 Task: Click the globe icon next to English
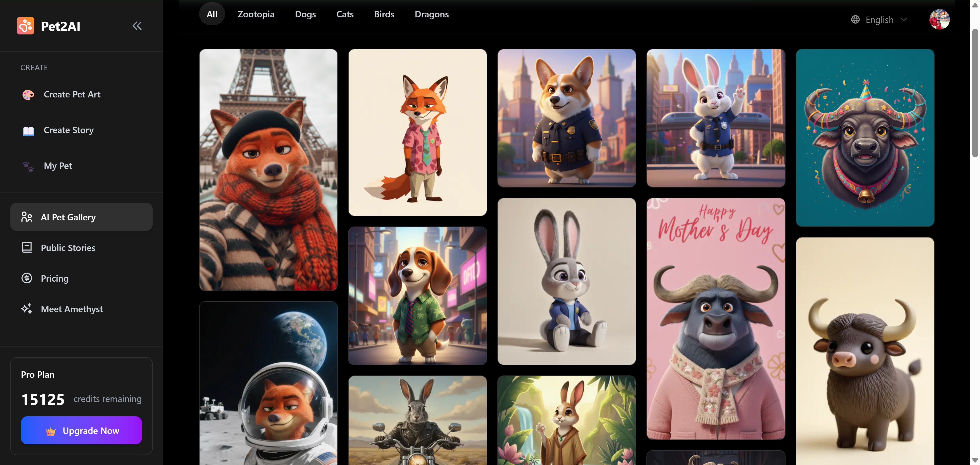click(855, 19)
